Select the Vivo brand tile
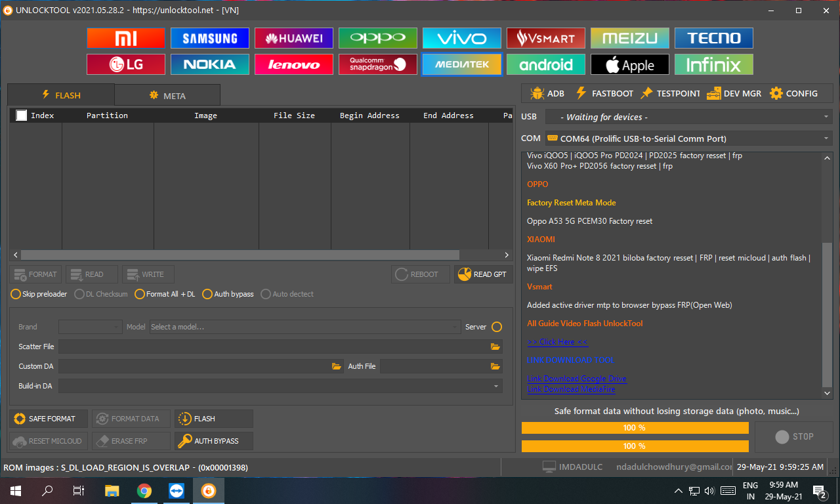The width and height of the screenshot is (840, 504). (x=462, y=38)
